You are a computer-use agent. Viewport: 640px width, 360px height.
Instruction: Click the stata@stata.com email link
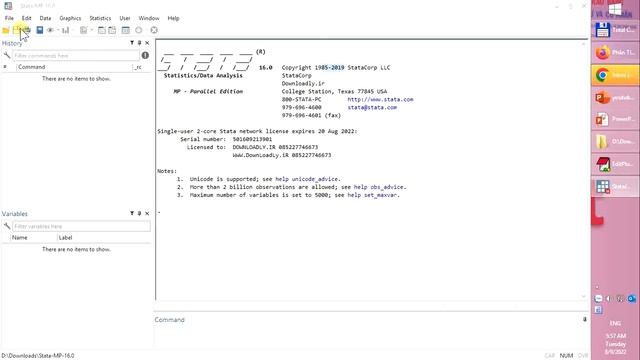(x=372, y=107)
